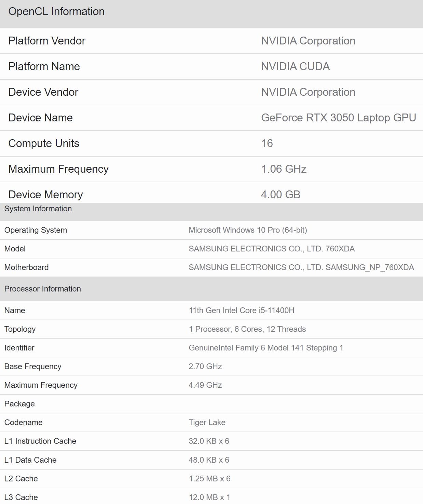Select 'Microsoft Windows 10 Pro (64-bit)' value
The width and height of the screenshot is (423, 504).
point(248,230)
